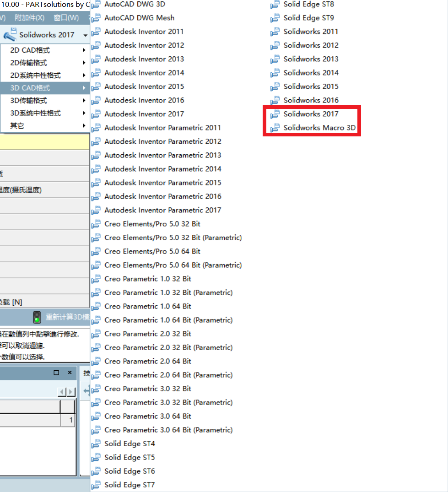Image resolution: width=448 pixels, height=492 pixels.
Task: Click icon beside Solidworks 2016
Action: click(x=275, y=101)
